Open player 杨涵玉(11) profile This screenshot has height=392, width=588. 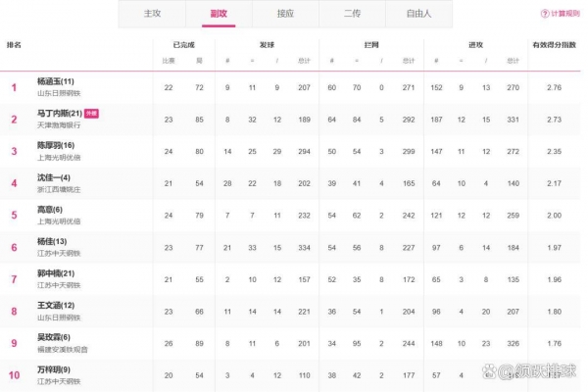[56, 81]
